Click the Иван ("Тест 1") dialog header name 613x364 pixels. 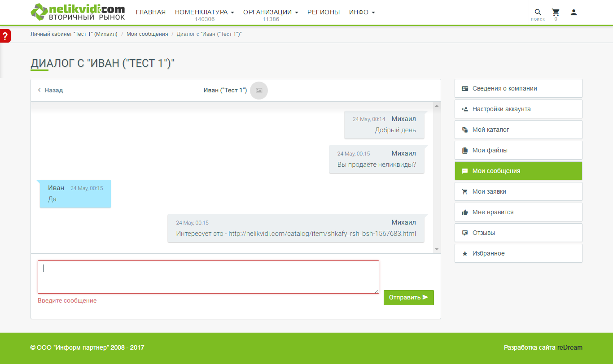coord(225,90)
